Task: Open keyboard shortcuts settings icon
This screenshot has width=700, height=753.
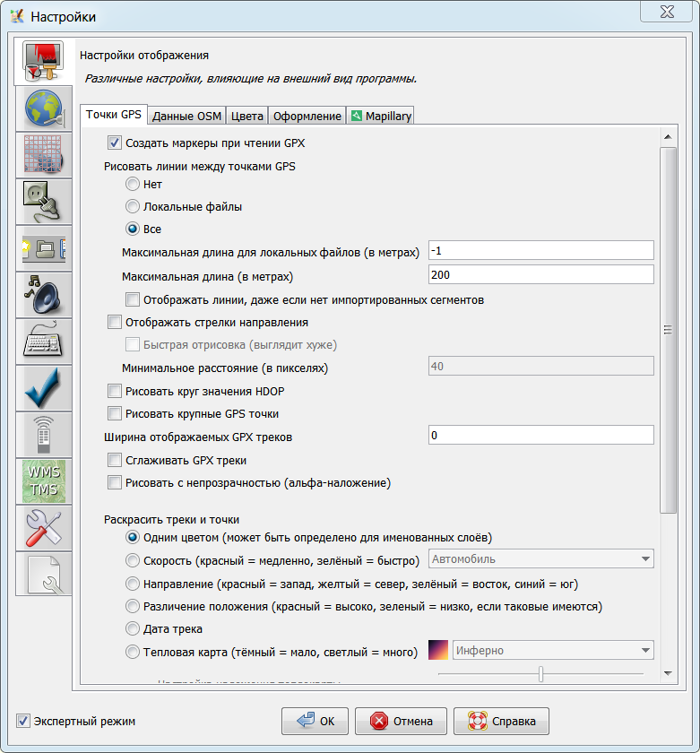Action: coord(43,342)
